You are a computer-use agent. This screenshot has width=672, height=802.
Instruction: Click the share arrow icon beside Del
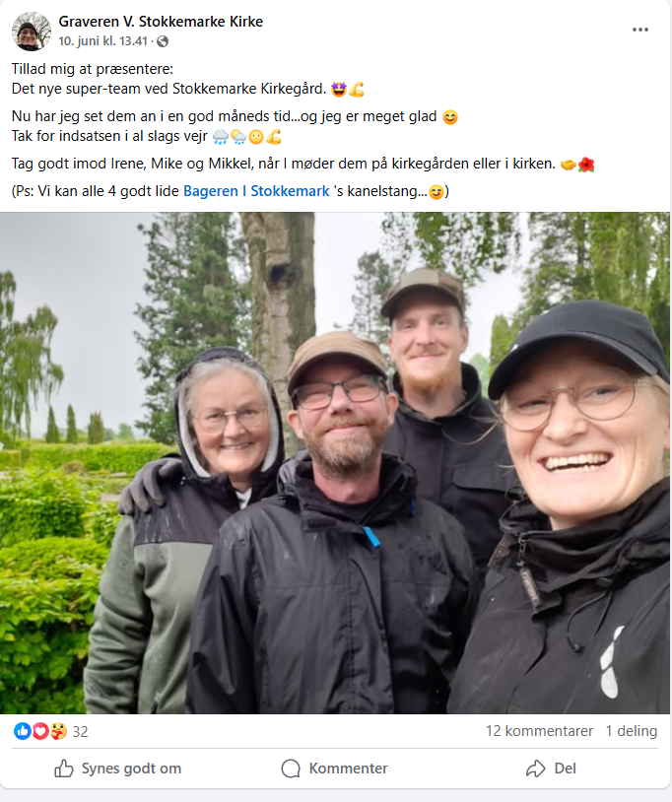tap(535, 769)
